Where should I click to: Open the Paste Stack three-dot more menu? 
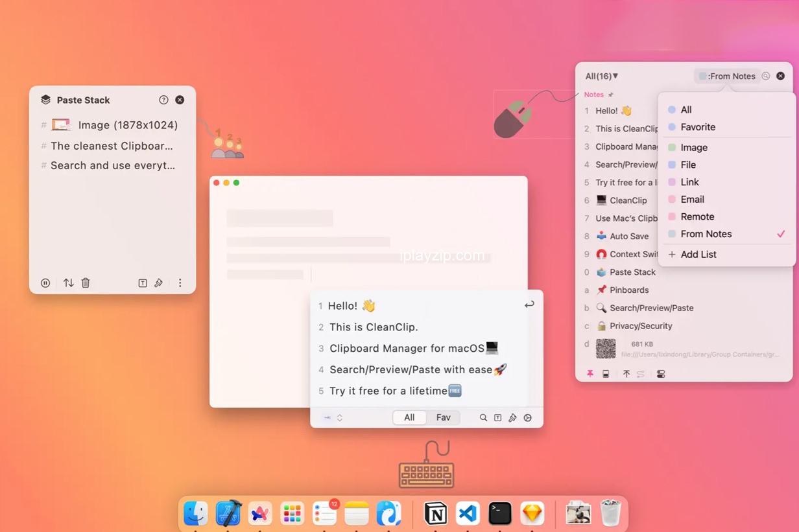(x=180, y=283)
